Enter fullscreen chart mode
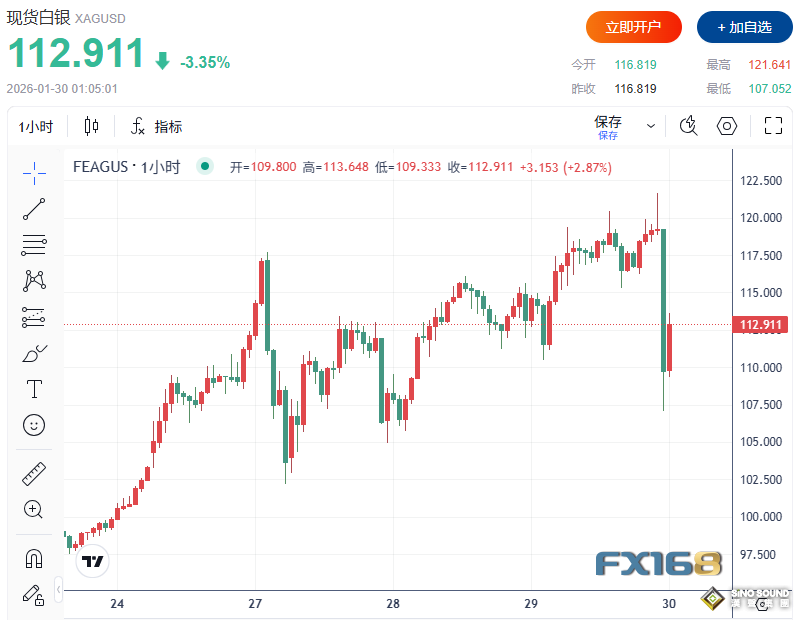Image resolution: width=799 pixels, height=620 pixels. [773, 126]
